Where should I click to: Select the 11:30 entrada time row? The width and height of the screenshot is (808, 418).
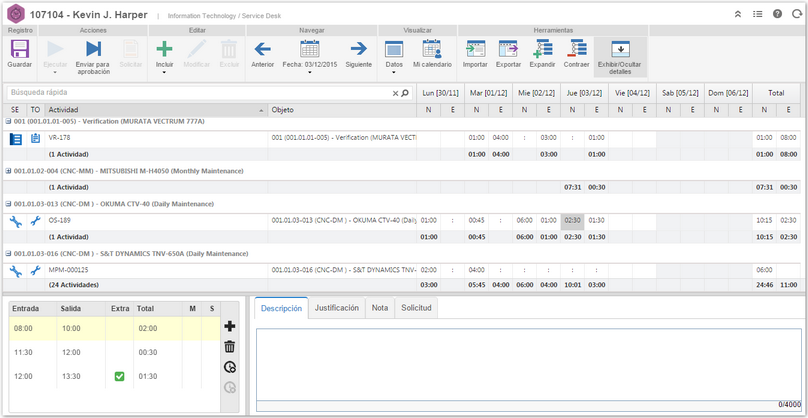pyautogui.click(x=115, y=353)
